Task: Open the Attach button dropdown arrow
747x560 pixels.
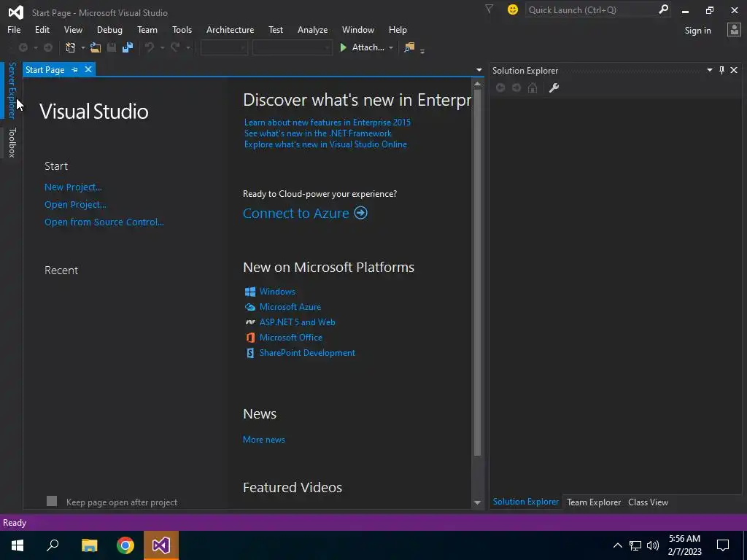Action: pyautogui.click(x=391, y=47)
